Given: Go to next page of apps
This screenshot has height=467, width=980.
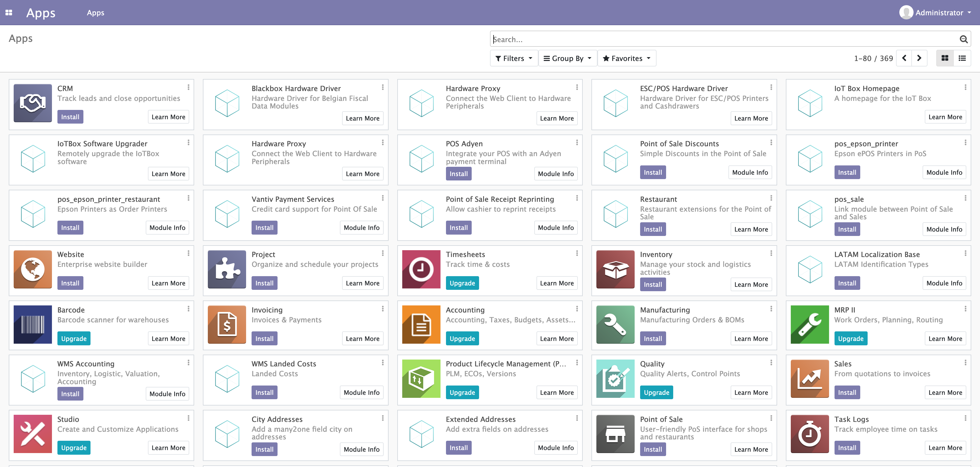Looking at the screenshot, I should [x=919, y=58].
